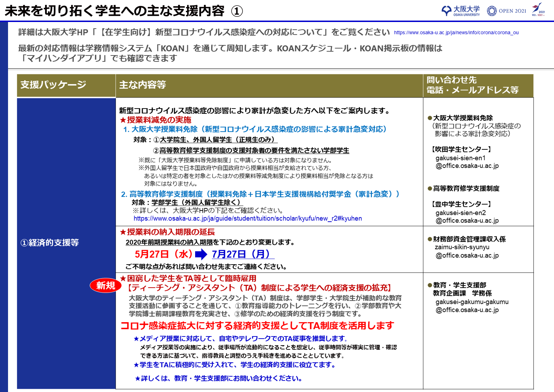Screen dimensions: 554x392
Task: Click the 問い合わせ先 column header
Action: coord(478,85)
